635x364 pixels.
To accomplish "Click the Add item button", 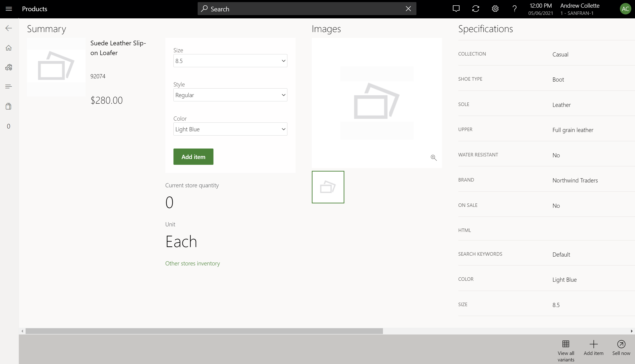I will 193,156.
